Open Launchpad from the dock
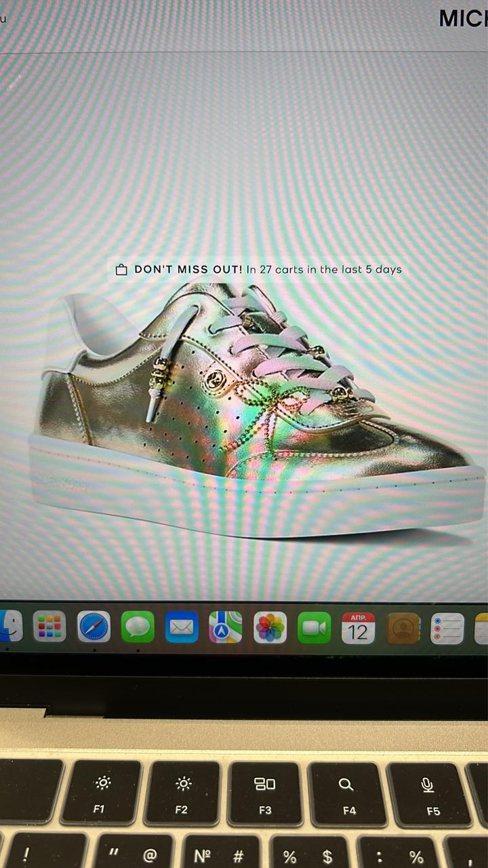This screenshot has width=488, height=868. 49,627
